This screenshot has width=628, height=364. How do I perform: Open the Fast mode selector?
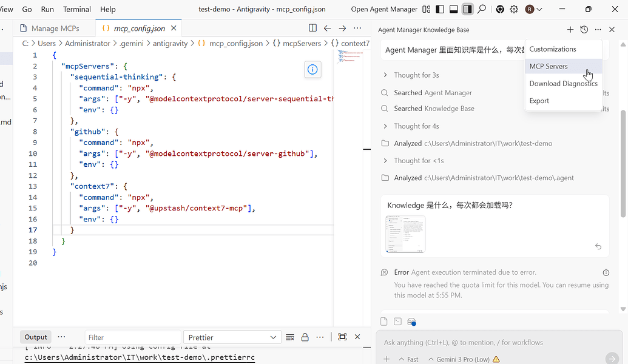point(408,359)
